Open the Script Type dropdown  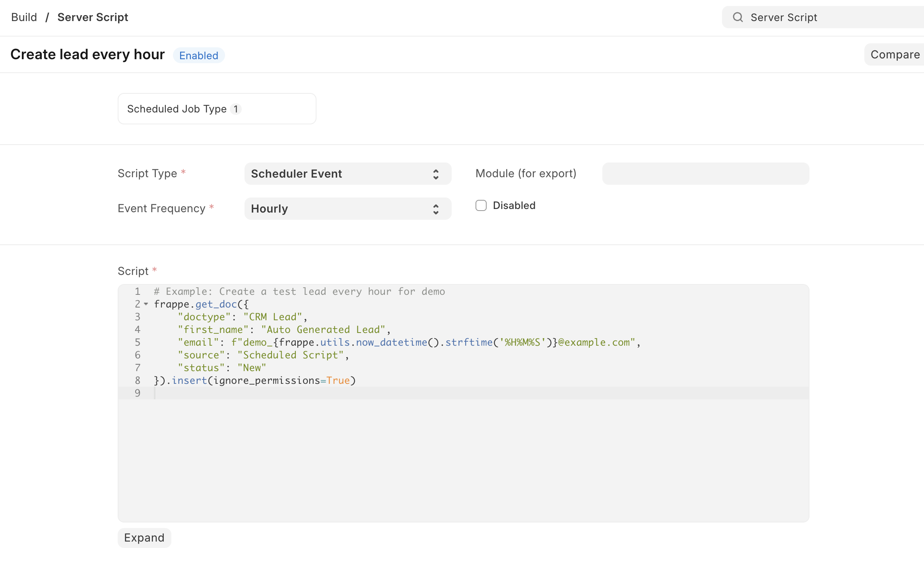[342, 174]
